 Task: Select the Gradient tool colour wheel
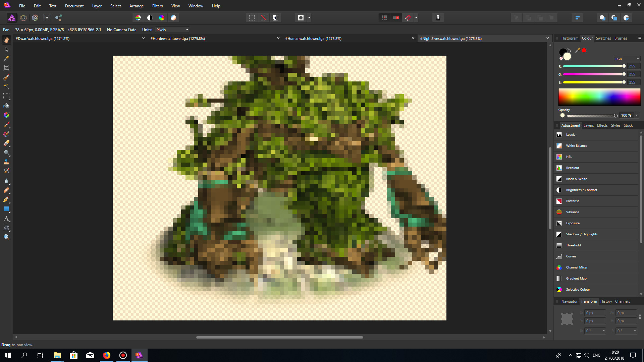pyautogui.click(x=6, y=115)
